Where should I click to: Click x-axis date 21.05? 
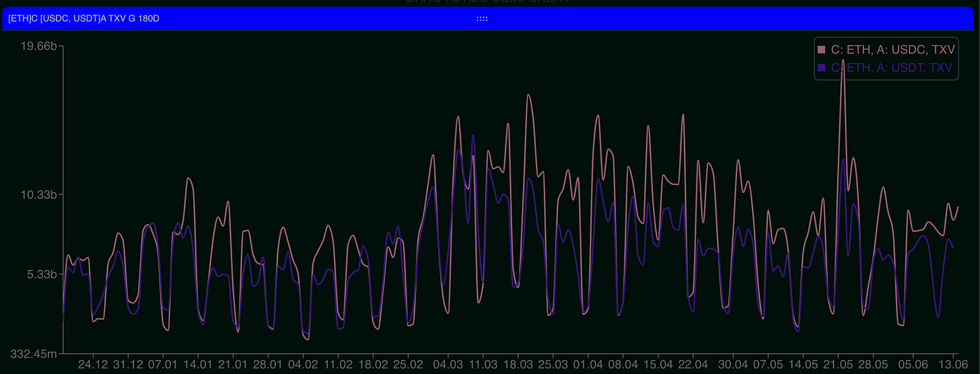point(837,365)
